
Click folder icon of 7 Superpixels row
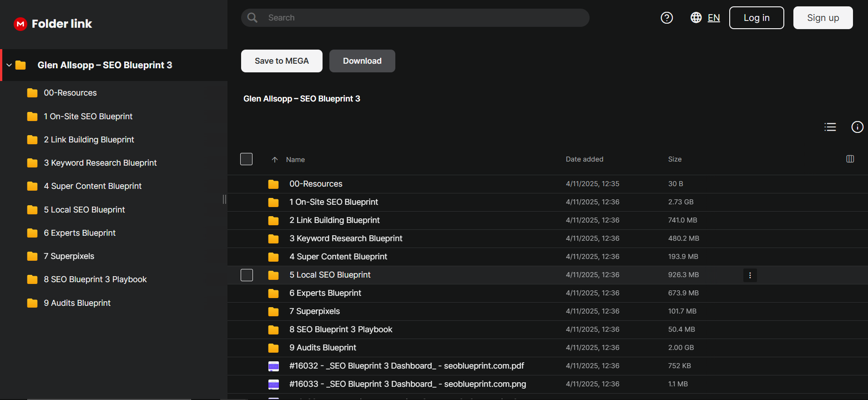[x=273, y=312]
